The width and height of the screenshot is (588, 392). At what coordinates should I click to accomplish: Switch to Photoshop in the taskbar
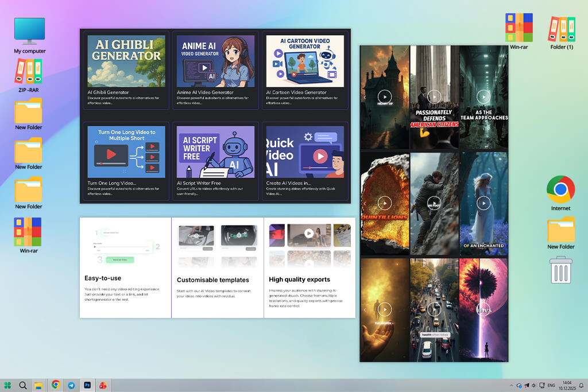(87, 385)
